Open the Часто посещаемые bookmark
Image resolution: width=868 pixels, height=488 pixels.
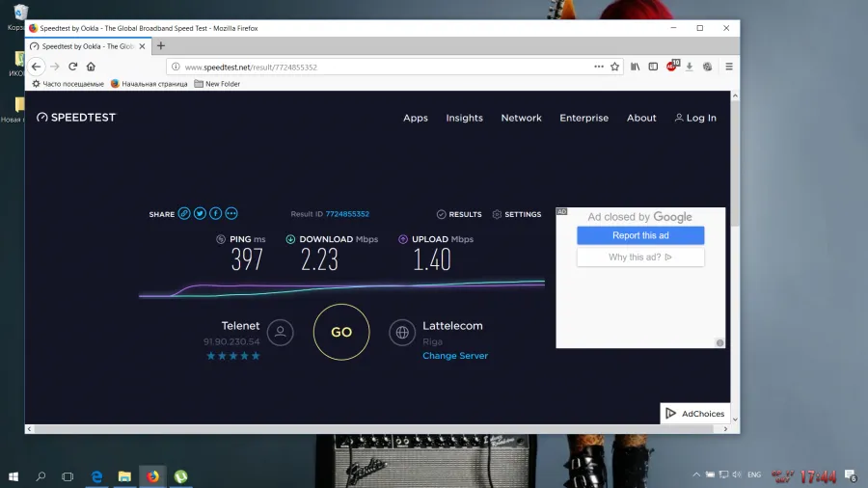(68, 84)
